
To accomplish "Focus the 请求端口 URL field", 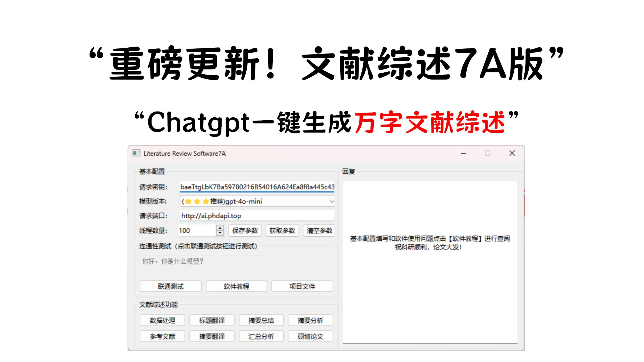I will pyautogui.click(x=257, y=216).
